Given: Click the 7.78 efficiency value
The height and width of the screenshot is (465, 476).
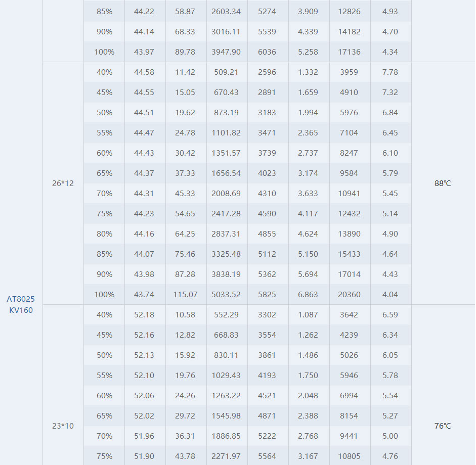Looking at the screenshot, I should coord(390,72).
